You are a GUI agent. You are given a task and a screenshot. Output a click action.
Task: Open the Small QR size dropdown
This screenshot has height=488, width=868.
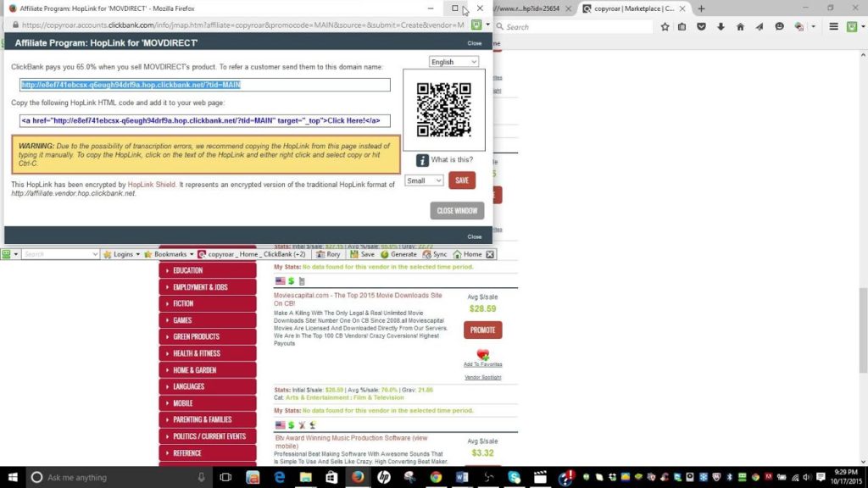[424, 180]
